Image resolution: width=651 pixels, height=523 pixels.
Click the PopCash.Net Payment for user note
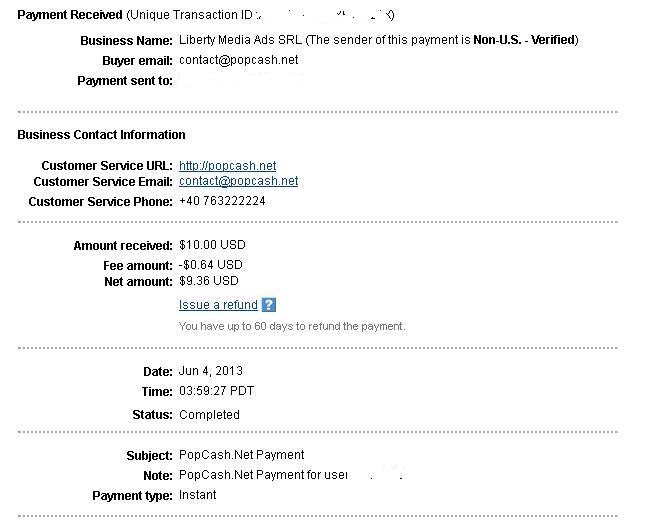pyautogui.click(x=263, y=475)
